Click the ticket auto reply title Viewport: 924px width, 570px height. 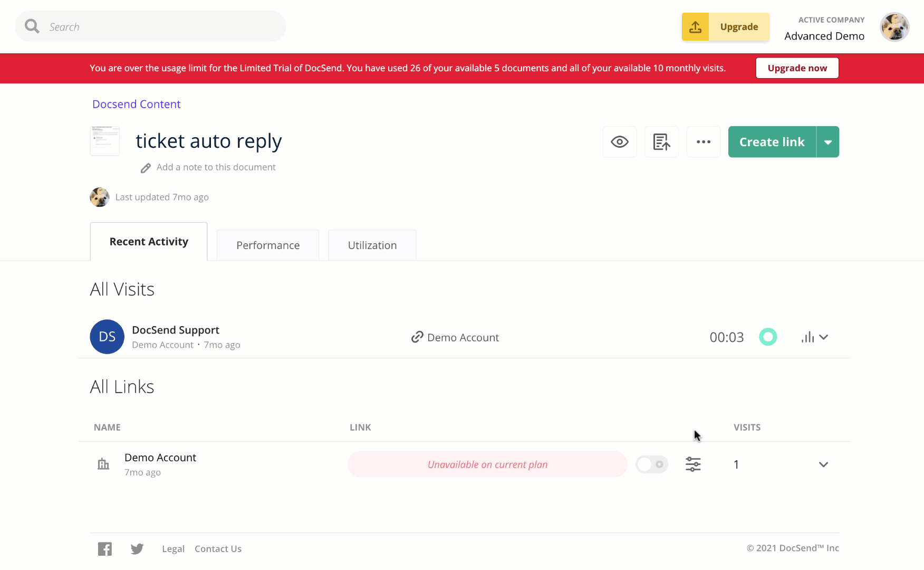pyautogui.click(x=209, y=141)
